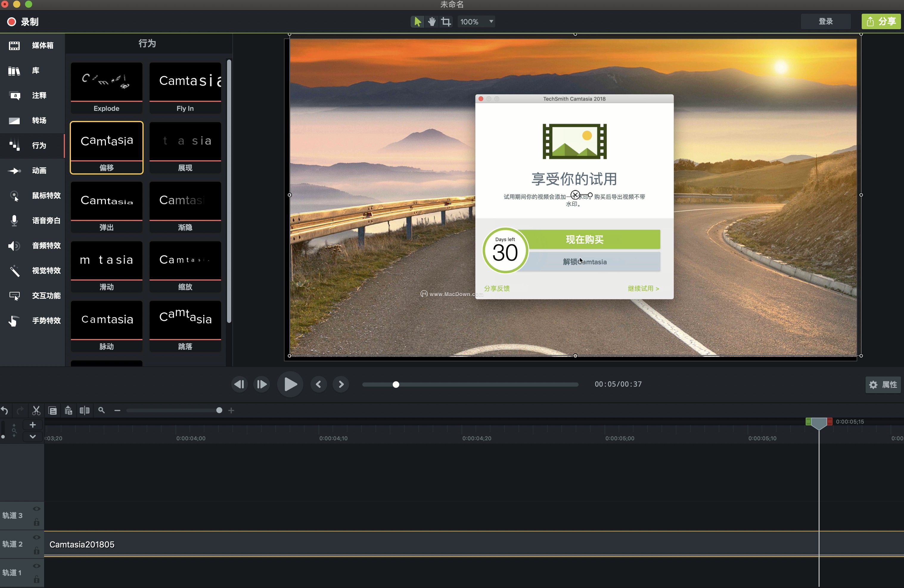Select the Fly In behavior thumbnail
The width and height of the screenshot is (904, 588).
click(185, 88)
